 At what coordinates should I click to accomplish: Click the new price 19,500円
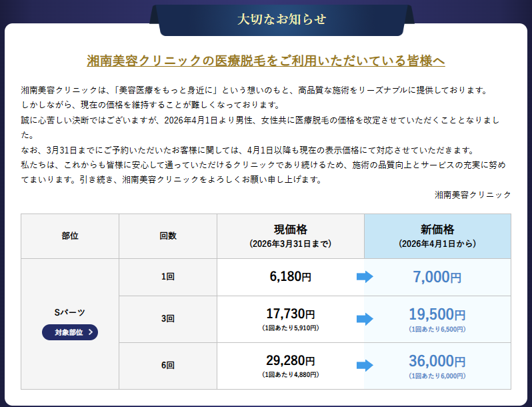coord(437,315)
